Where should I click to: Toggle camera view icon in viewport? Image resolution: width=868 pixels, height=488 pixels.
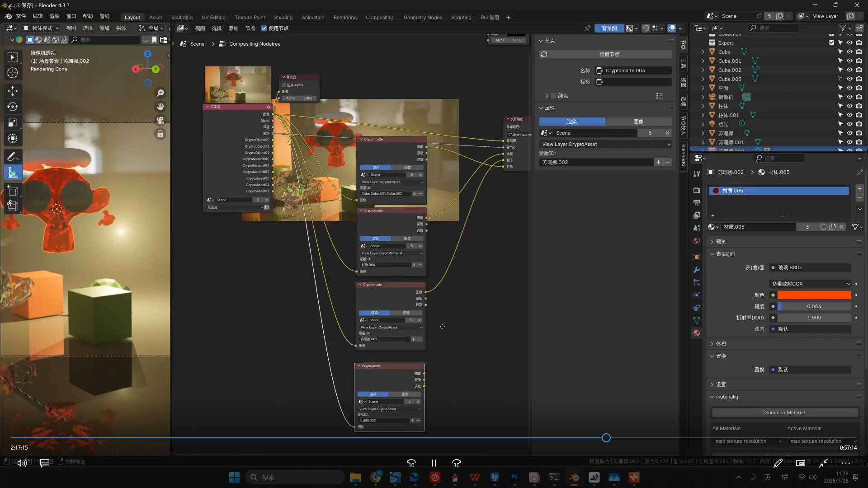160,120
